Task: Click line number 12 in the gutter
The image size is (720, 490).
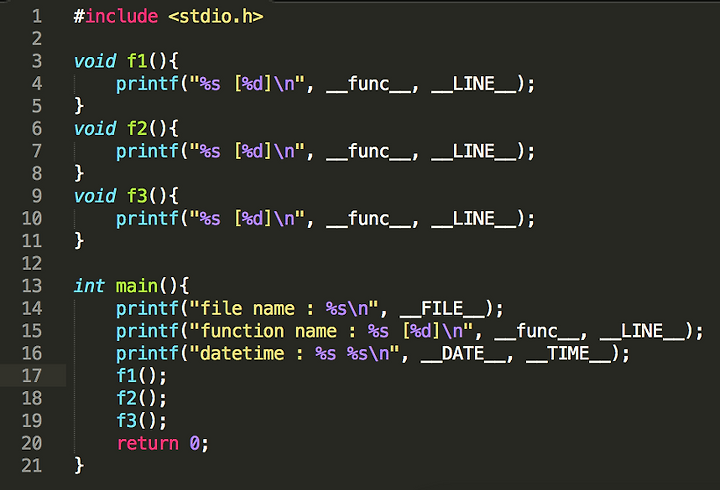Action: pos(32,263)
